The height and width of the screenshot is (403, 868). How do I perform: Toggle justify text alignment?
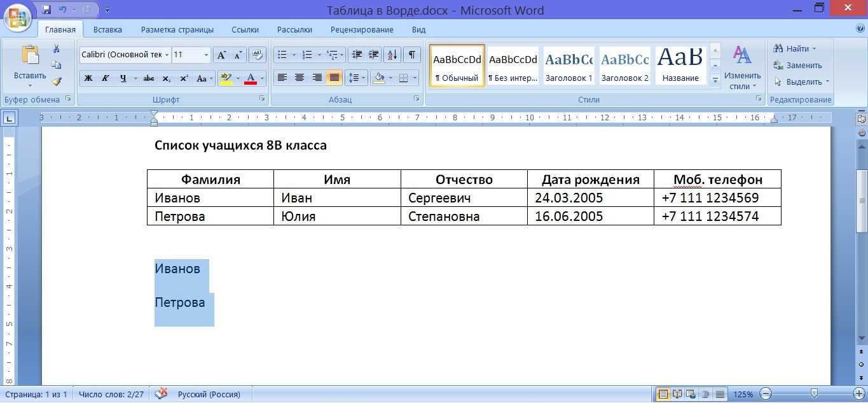pos(334,78)
